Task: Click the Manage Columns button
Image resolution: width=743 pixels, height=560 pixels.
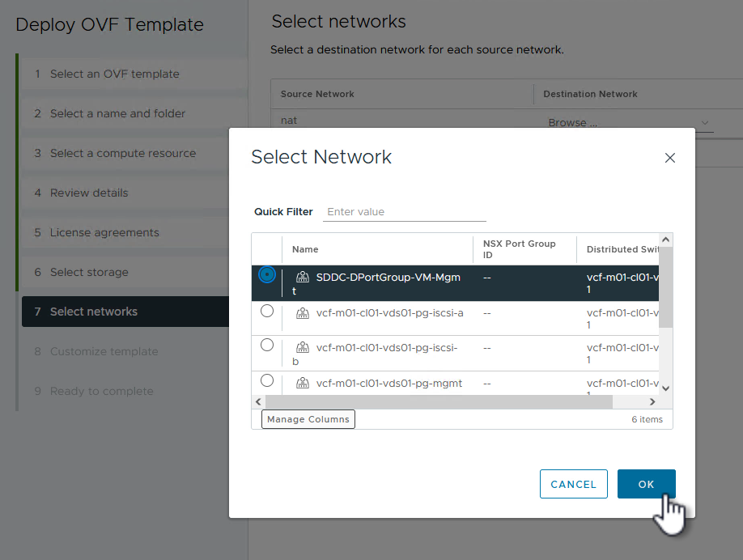Action: point(308,419)
